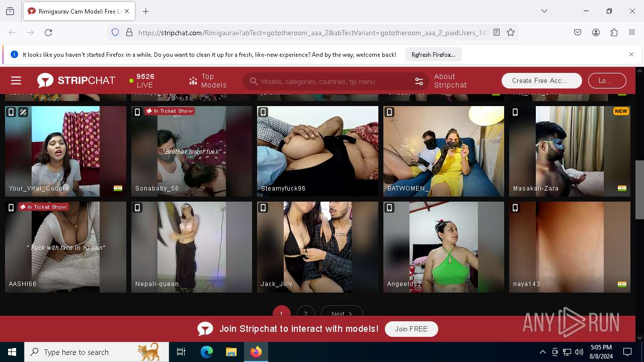
Task: Close the Rimigaurav Cam Model tab
Action: 127,11
